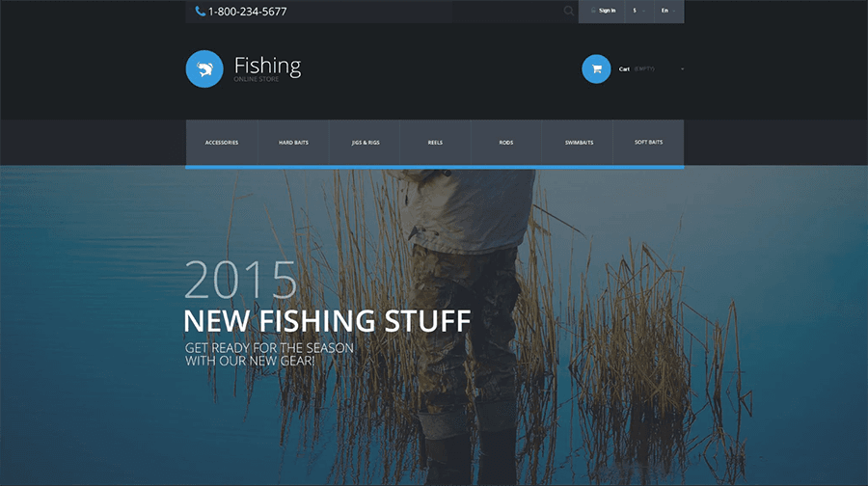
Task: Click the Cart (empty) label
Action: coord(637,69)
